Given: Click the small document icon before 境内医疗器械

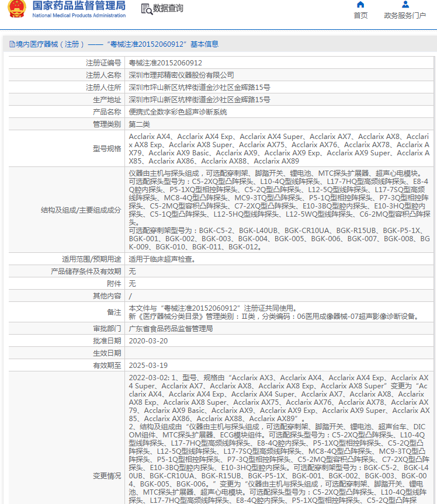Looking at the screenshot, I should [12, 44].
